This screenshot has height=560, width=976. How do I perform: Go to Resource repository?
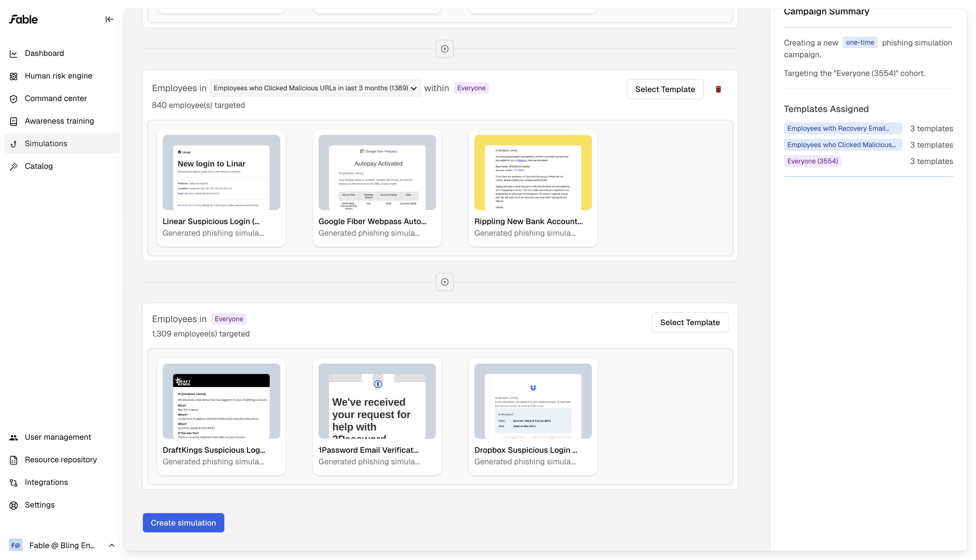click(62, 460)
